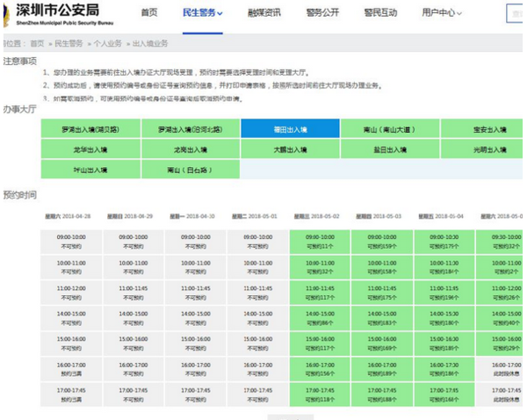This screenshot has height=420, width=527.
Task: Expand the 民生警务 dropdown menu
Action: [202, 13]
